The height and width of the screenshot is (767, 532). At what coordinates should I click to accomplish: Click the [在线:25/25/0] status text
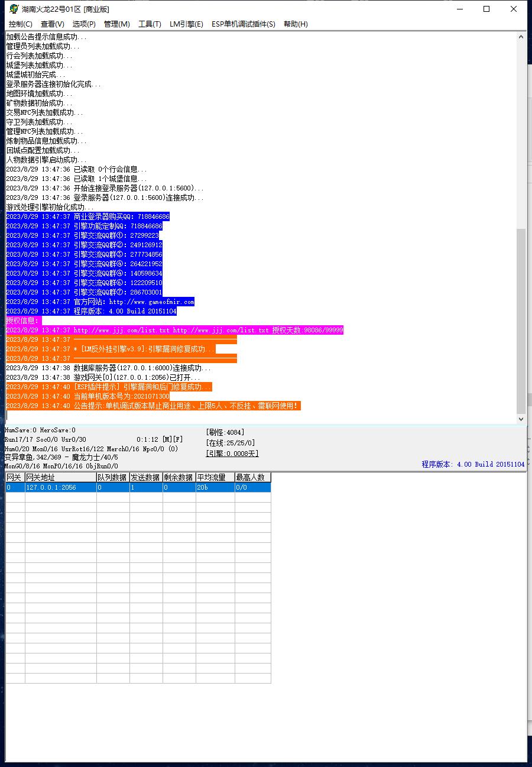[x=231, y=443]
